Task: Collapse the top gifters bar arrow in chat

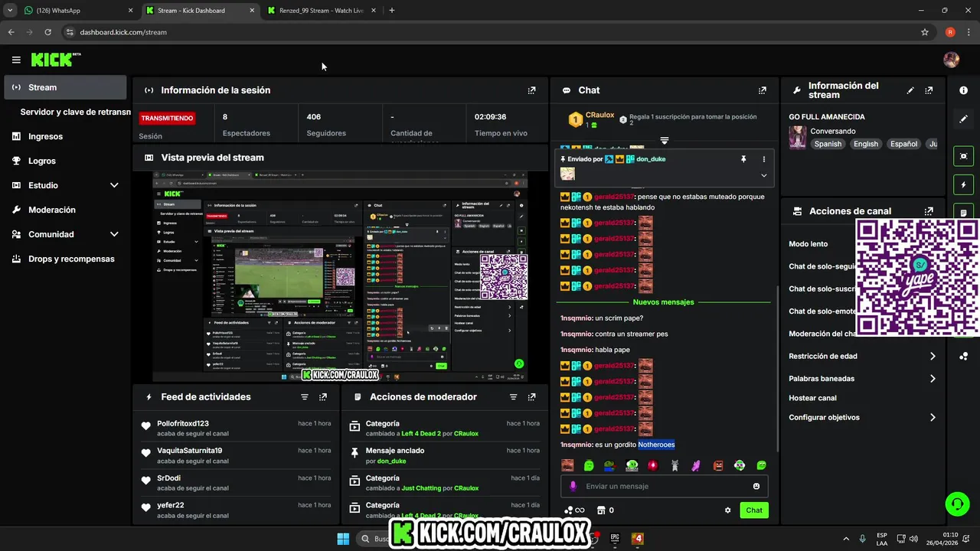Action: pyautogui.click(x=665, y=141)
